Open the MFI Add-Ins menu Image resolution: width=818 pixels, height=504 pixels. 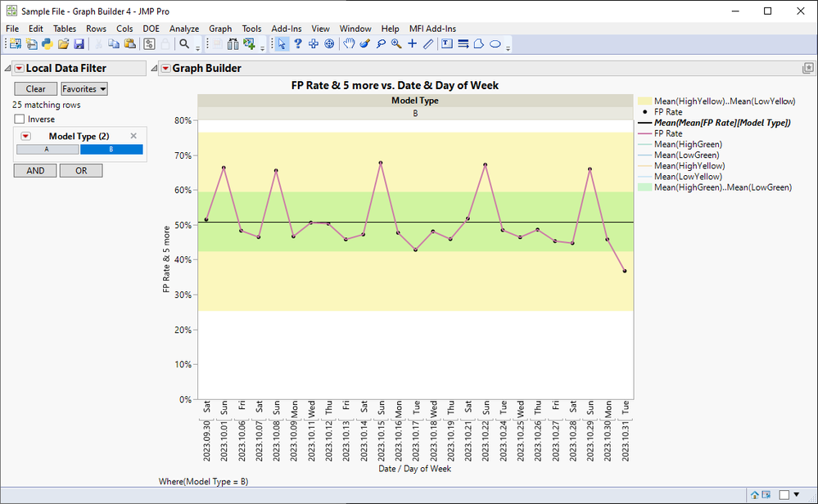click(432, 29)
